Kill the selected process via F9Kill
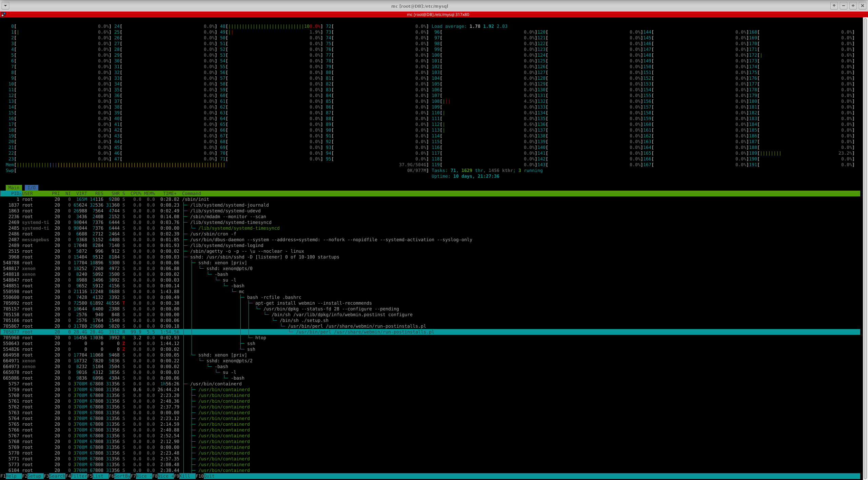868x480 pixels. 185,476
